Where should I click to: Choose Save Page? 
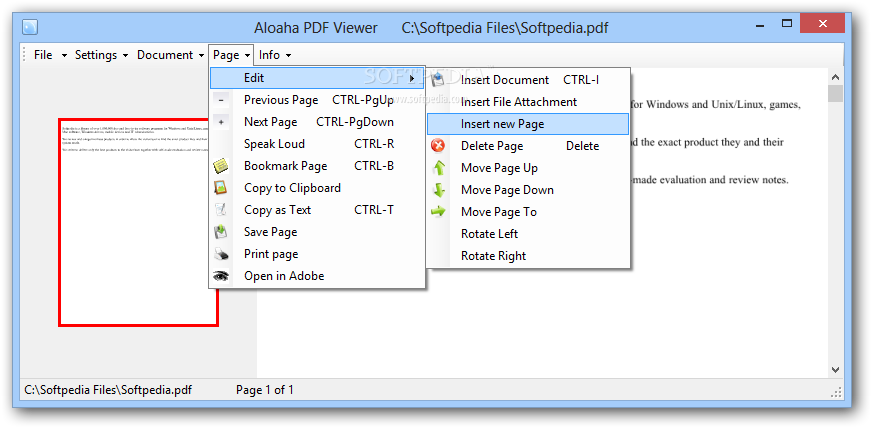pyautogui.click(x=317, y=232)
